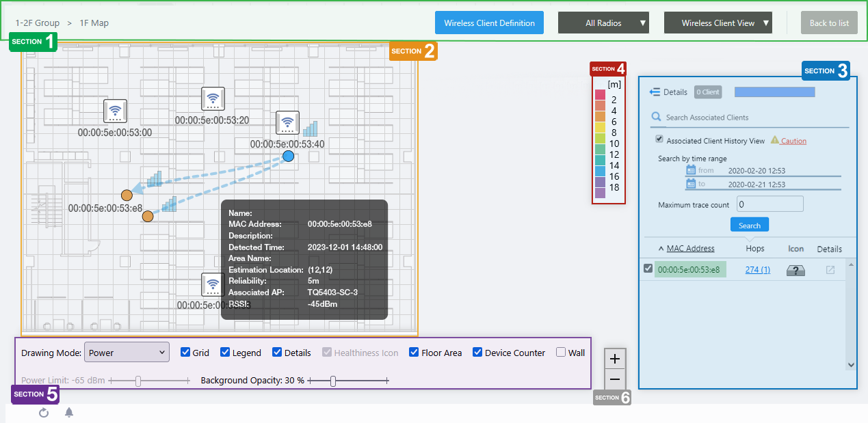
Task: Click the access point icon 00:00:5e:00:53:40
Action: point(287,123)
